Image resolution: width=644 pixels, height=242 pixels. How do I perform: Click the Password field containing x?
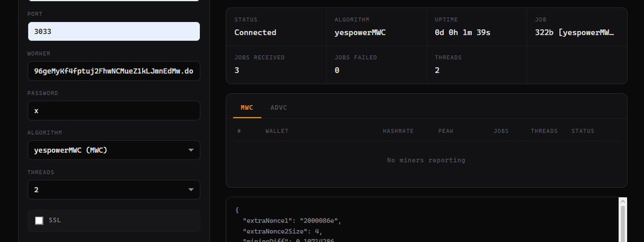tap(114, 110)
